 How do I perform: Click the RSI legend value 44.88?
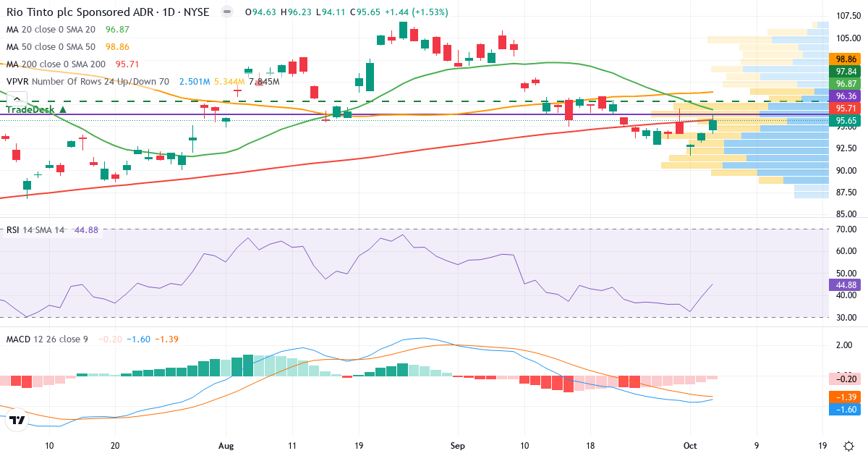[86, 230]
